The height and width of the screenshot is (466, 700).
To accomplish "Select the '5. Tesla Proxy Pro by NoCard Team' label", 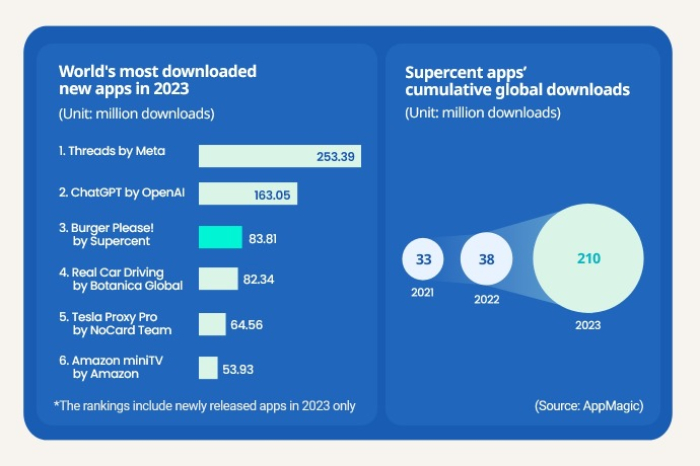I will click(x=115, y=324).
